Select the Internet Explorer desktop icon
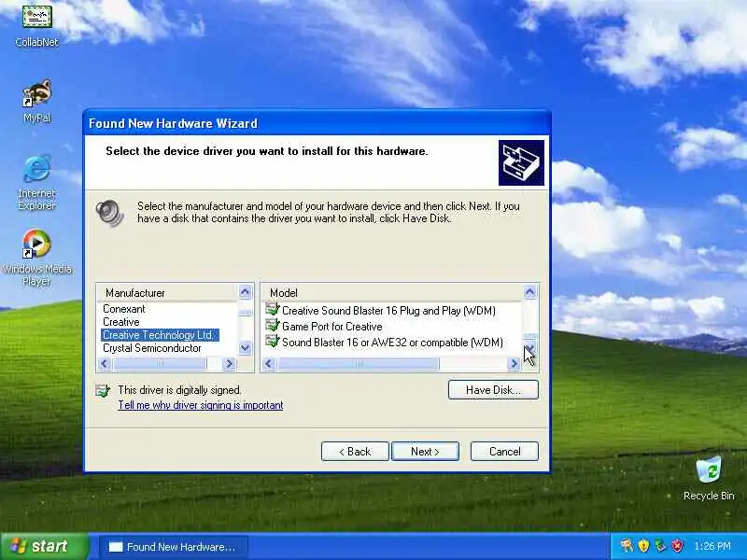 pos(36,182)
